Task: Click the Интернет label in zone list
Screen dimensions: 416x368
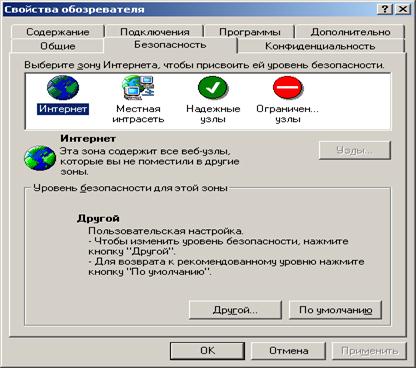Action: pos(63,109)
